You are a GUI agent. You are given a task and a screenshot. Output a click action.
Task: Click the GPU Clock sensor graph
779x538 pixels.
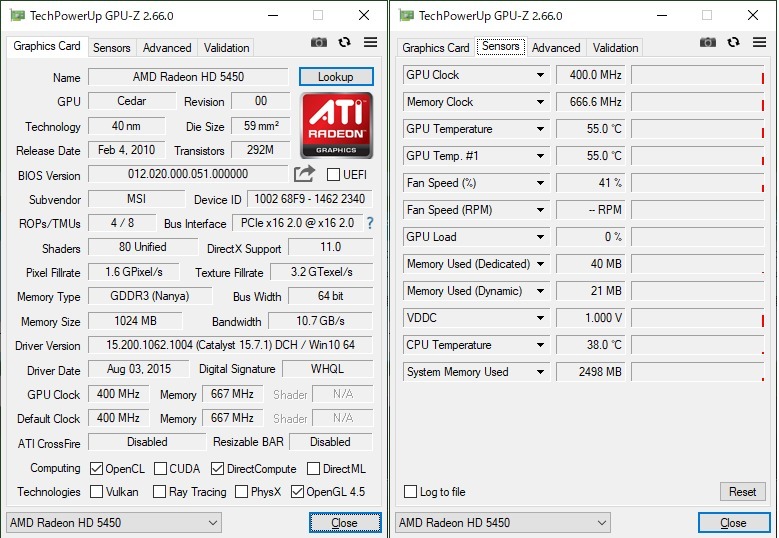pos(698,75)
